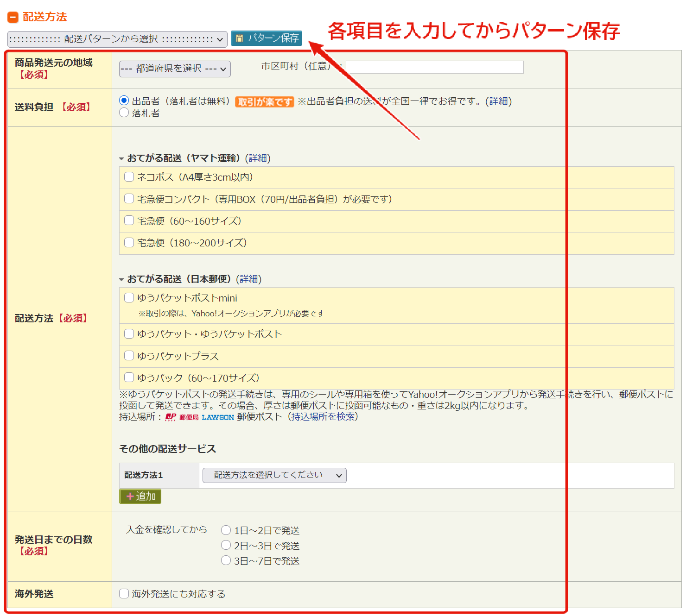Click the 配送方法1 row label
This screenshot has width=686, height=616.
tap(144, 475)
